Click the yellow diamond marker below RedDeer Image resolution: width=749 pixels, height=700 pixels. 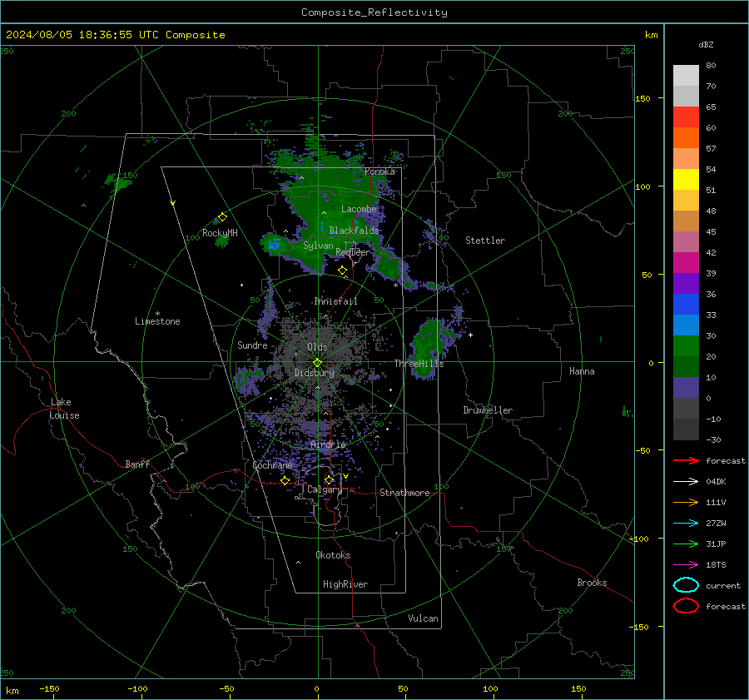(x=342, y=271)
